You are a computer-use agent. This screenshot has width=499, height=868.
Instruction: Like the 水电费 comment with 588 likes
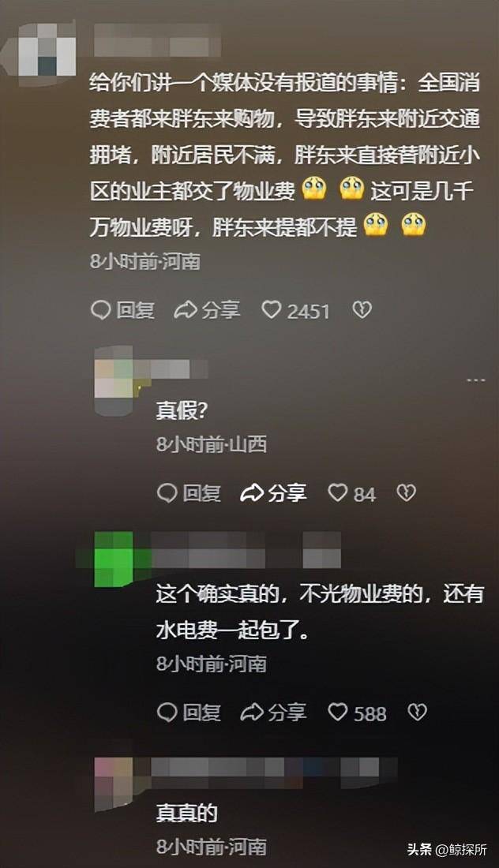tap(357, 713)
